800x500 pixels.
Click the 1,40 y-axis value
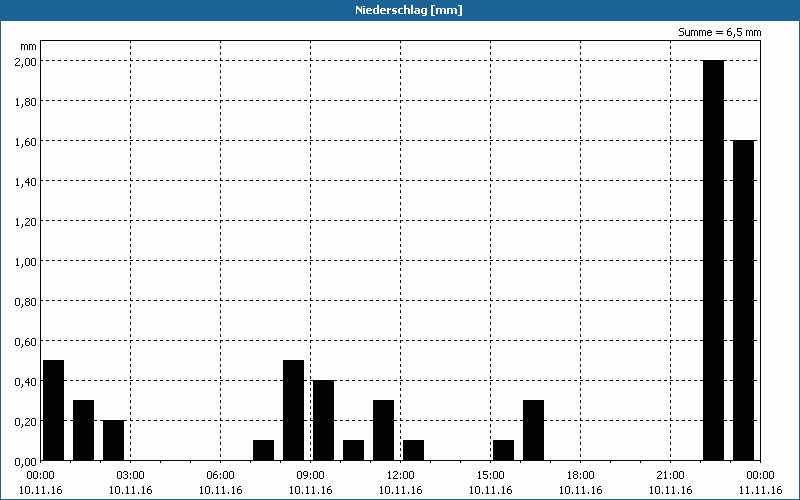point(26,182)
